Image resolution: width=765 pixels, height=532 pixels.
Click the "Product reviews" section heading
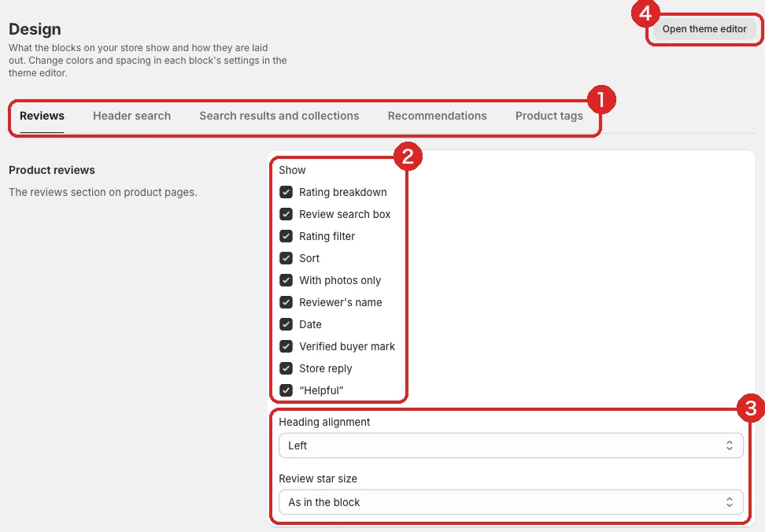coord(52,170)
